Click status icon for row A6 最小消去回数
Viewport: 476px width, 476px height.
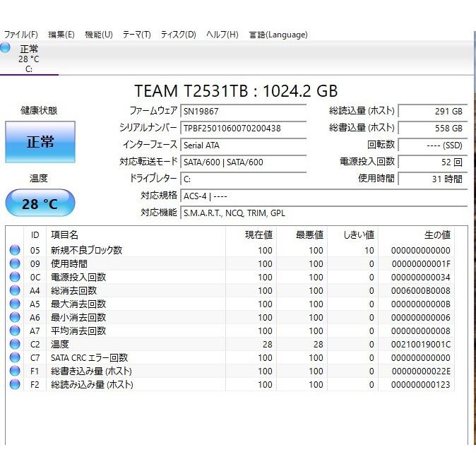15,317
